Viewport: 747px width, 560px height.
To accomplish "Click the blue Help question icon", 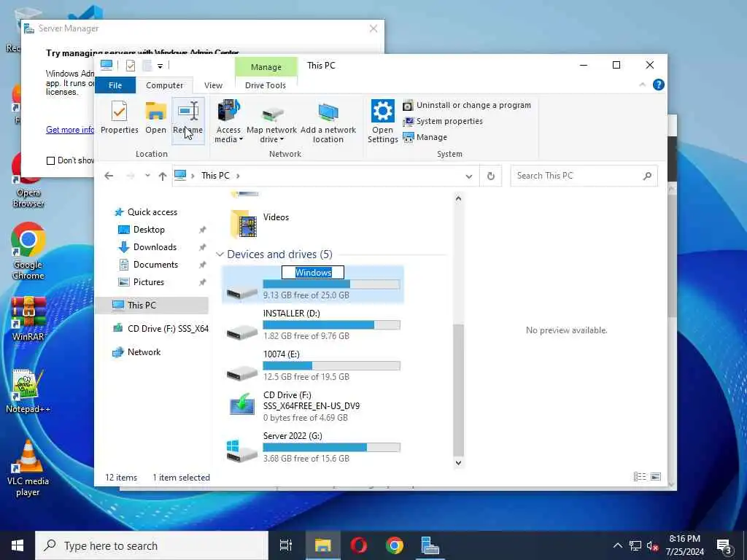I will [x=659, y=85].
